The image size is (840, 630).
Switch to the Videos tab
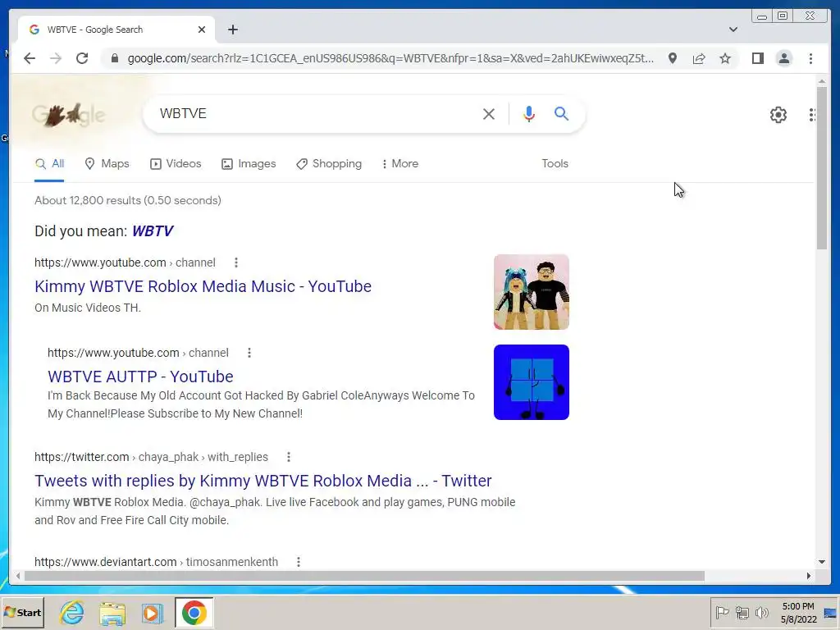click(176, 163)
